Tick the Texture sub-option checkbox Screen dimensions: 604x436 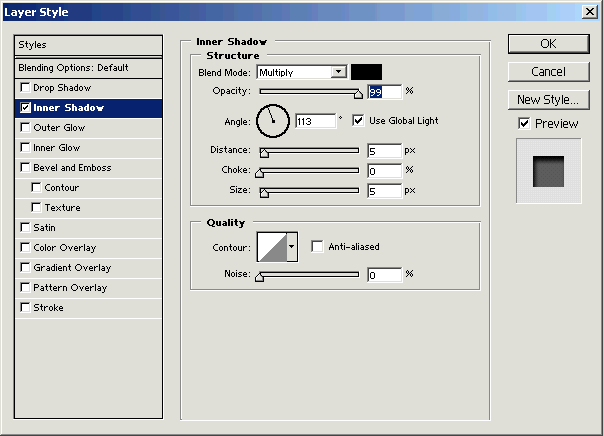(36, 208)
